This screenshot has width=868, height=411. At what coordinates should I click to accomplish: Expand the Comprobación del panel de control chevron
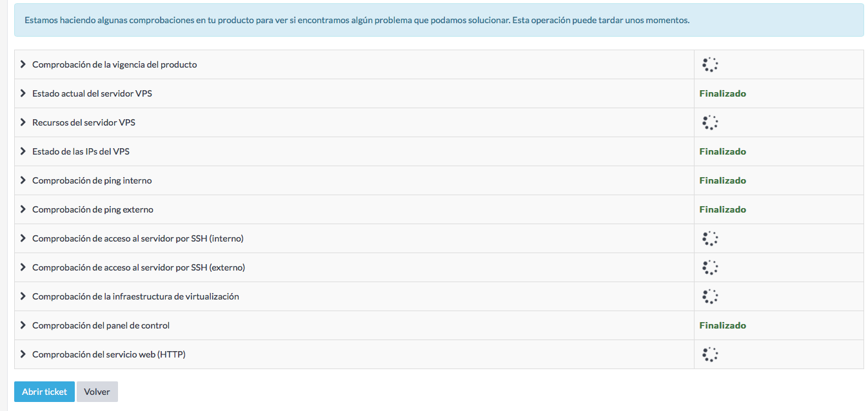tap(23, 325)
